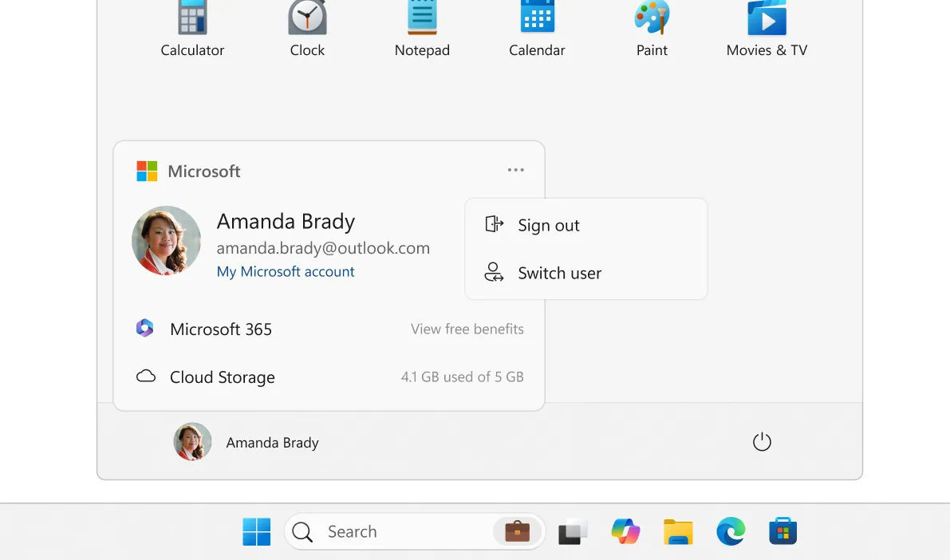Open Microsoft Store from the taskbar

click(782, 531)
